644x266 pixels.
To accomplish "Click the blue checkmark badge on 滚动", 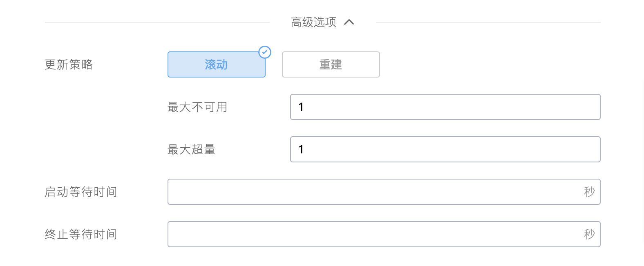I will coord(265,52).
